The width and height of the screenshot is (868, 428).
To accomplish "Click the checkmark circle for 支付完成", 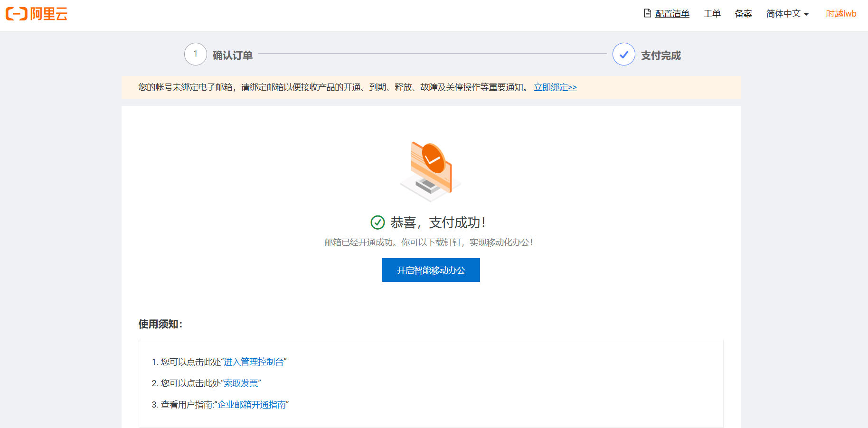I will pyautogui.click(x=624, y=54).
